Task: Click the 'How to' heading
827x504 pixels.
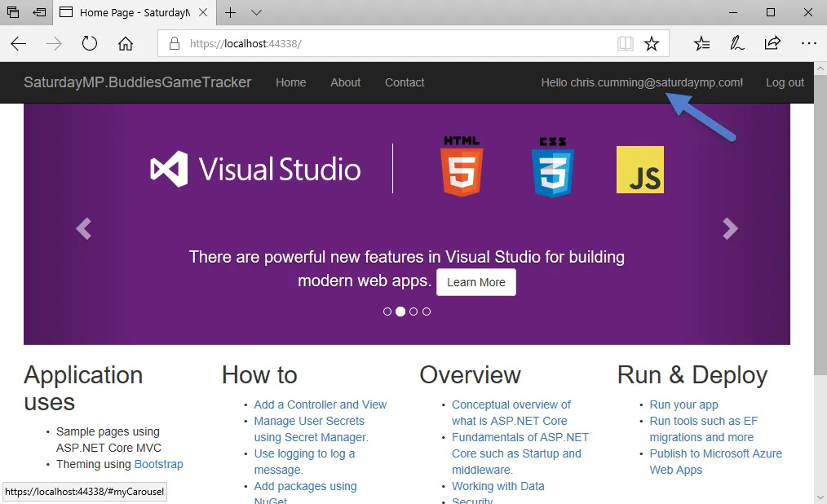Action: (259, 375)
